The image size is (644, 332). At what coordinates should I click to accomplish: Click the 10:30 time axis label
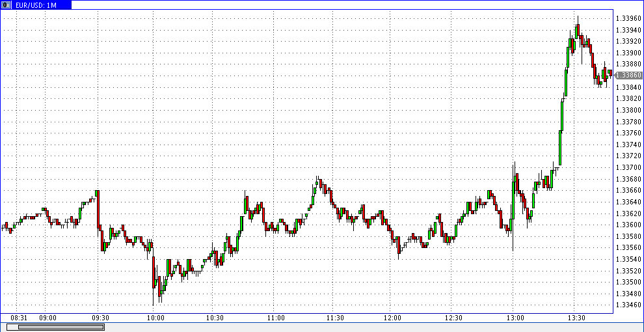(x=215, y=318)
